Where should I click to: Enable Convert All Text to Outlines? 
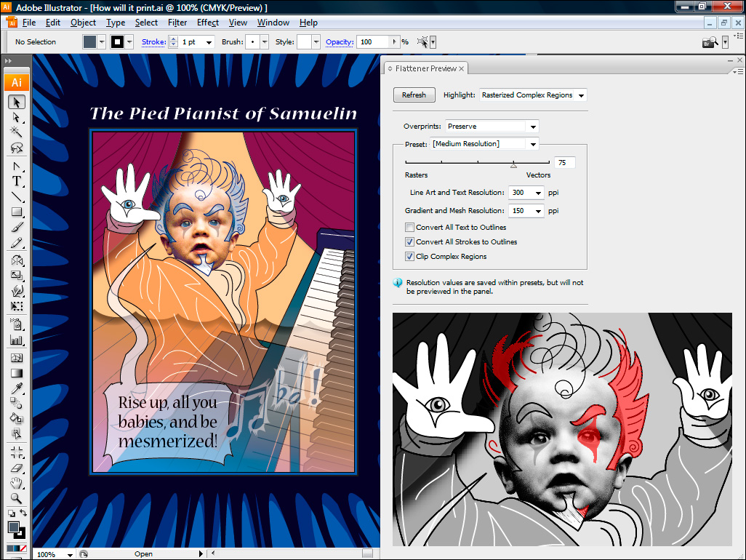(x=410, y=228)
